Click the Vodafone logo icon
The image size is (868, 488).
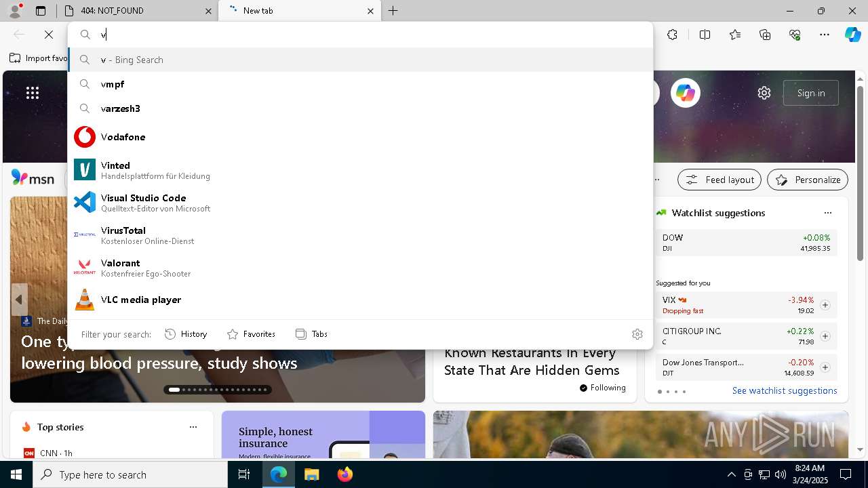coord(85,137)
